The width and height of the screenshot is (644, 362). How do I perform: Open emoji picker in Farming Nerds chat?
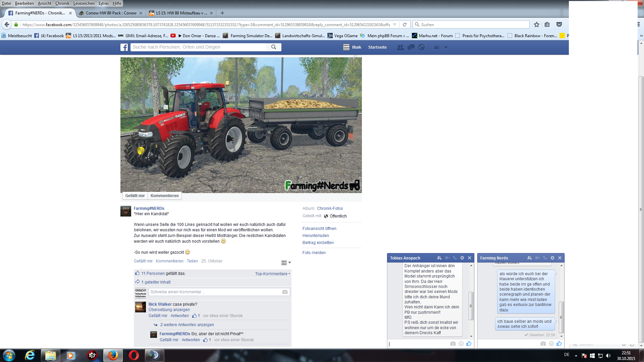click(551, 344)
